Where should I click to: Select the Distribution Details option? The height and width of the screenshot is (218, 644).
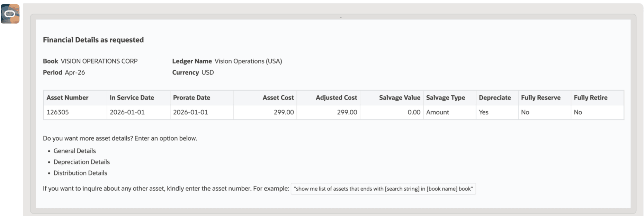click(x=80, y=173)
